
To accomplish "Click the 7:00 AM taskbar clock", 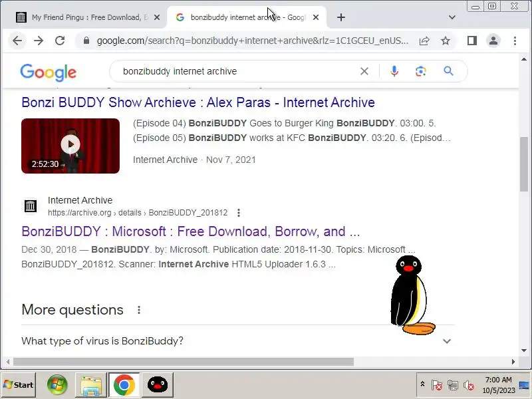I will click(498, 385).
